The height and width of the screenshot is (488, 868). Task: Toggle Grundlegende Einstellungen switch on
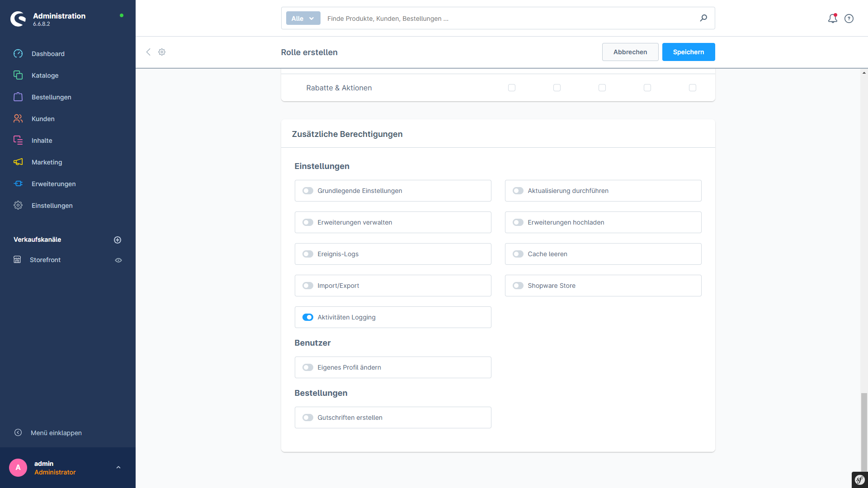point(308,190)
